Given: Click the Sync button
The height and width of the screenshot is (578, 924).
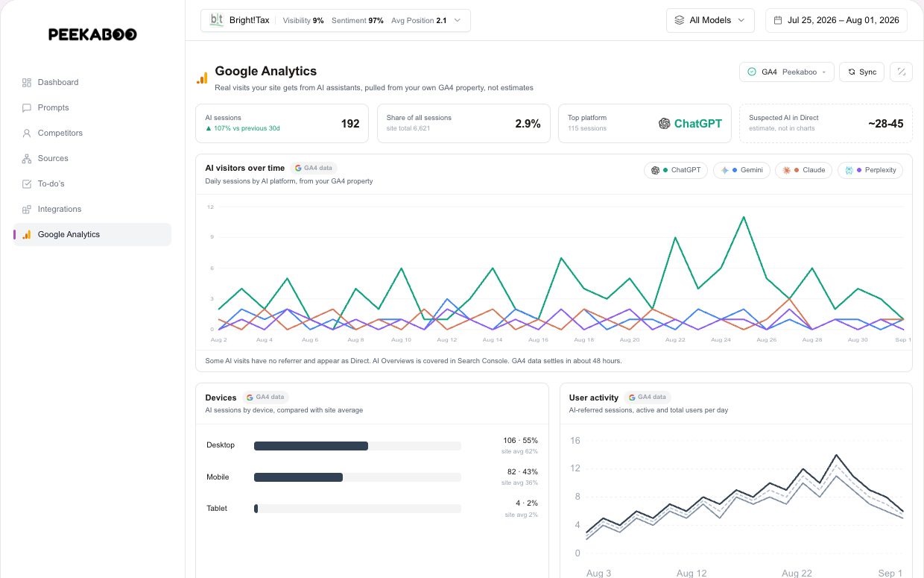Looking at the screenshot, I should (x=862, y=72).
